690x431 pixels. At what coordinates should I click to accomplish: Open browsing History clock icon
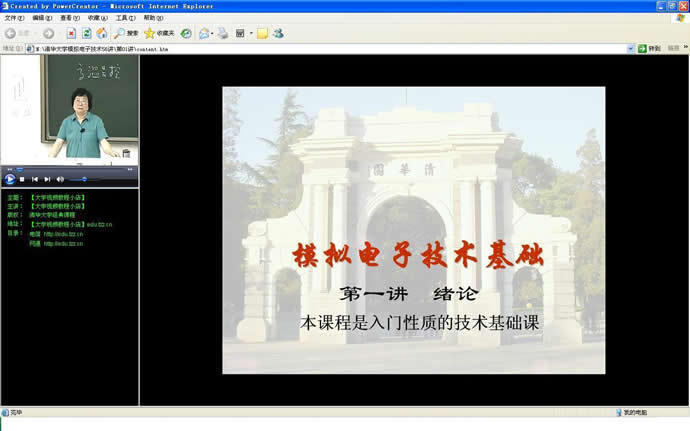point(186,33)
